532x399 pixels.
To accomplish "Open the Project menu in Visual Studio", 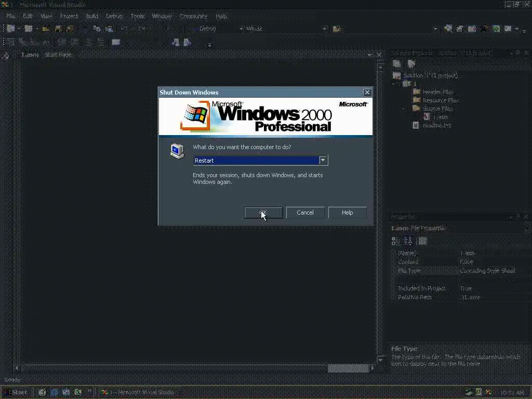I will (x=69, y=16).
